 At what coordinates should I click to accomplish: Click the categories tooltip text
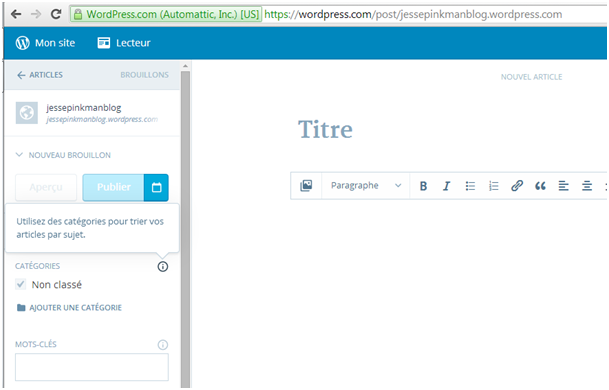pyautogui.click(x=90, y=228)
